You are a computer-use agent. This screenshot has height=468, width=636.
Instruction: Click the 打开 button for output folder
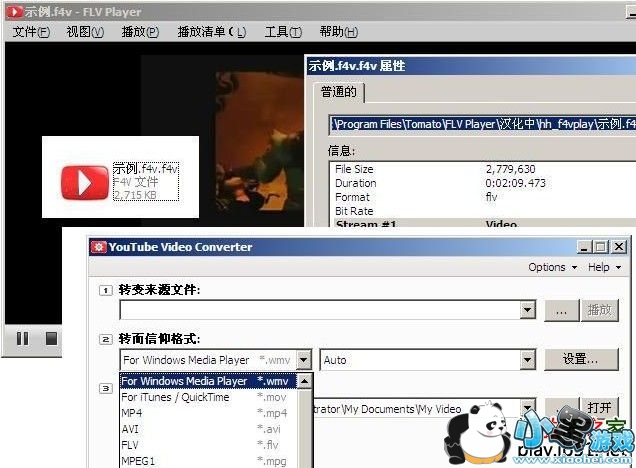tap(599, 407)
